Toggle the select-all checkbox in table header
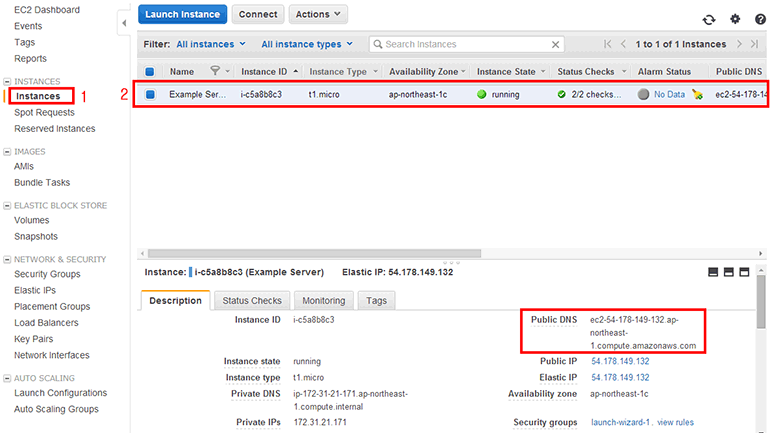This screenshot has height=433, width=770. (x=150, y=71)
